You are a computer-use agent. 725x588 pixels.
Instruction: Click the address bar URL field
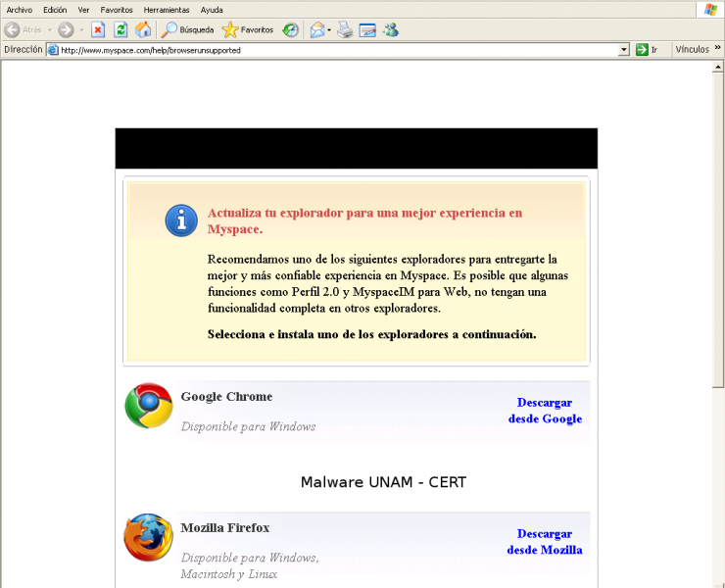pyautogui.click(x=338, y=50)
